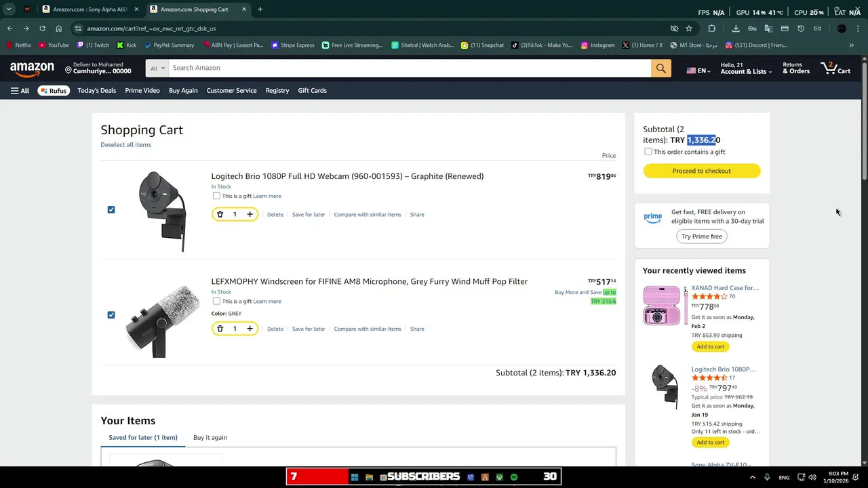This screenshot has width=868, height=488.
Task: Go back in browser history
Action: 9,28
